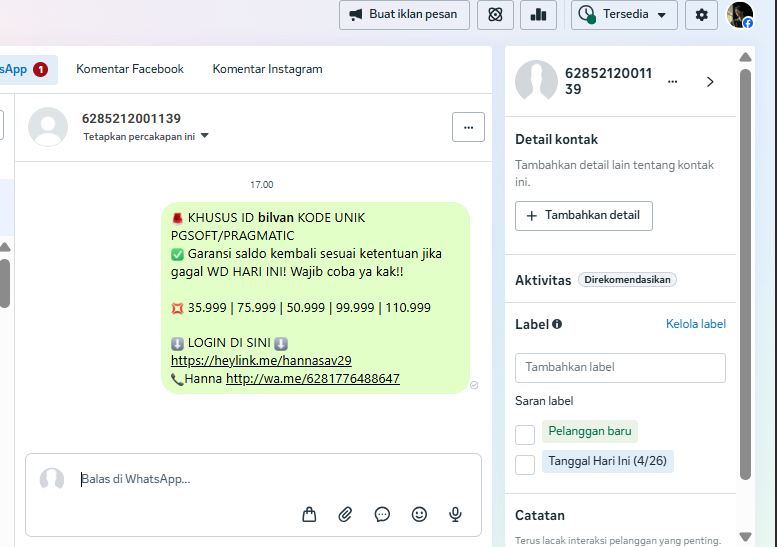This screenshot has height=547, width=777.
Task: Open the saved replies chat bubble icon
Action: [x=382, y=514]
